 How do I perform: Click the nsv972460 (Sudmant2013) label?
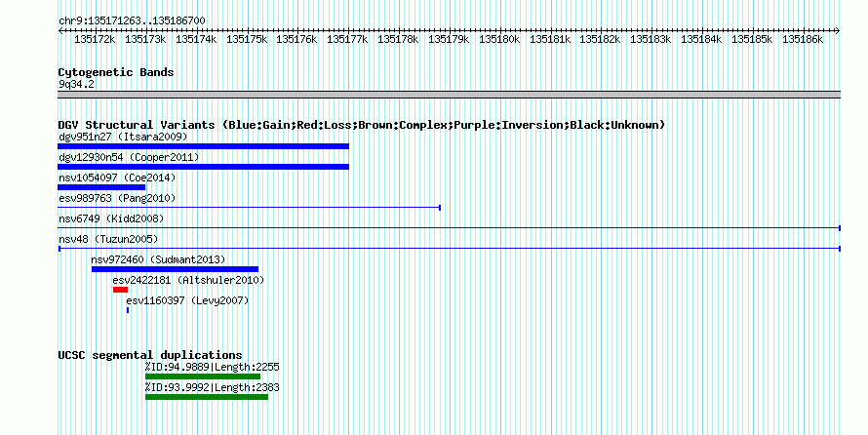click(x=158, y=259)
